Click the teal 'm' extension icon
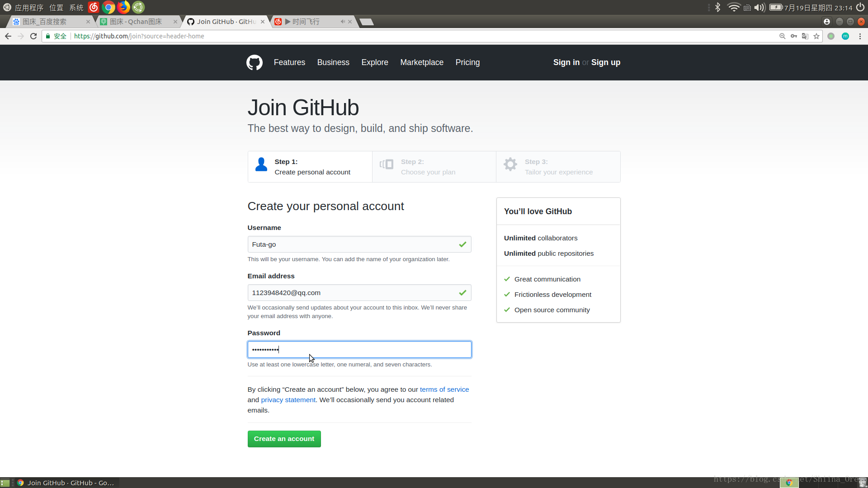 (x=845, y=36)
